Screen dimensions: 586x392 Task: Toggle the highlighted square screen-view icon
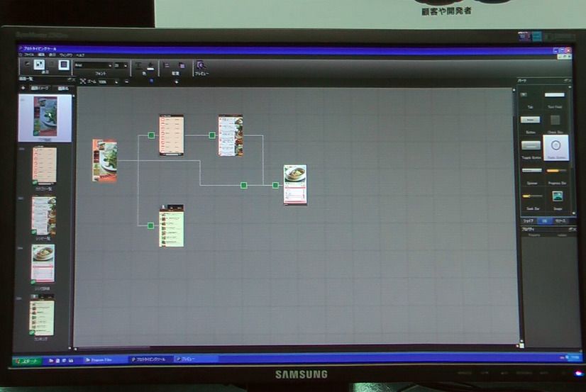pos(64,65)
